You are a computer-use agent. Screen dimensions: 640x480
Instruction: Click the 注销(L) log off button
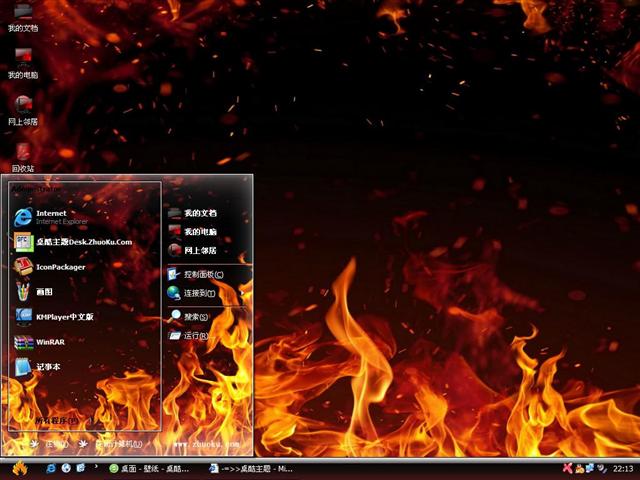pyautogui.click(x=50, y=444)
